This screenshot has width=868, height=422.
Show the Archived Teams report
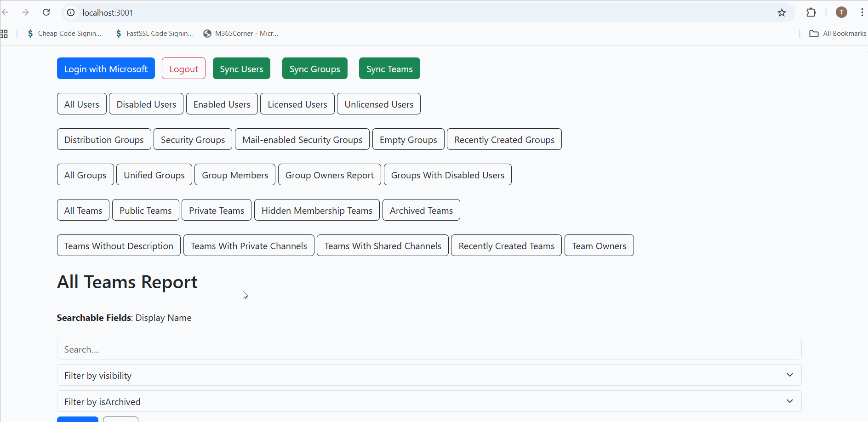click(421, 210)
